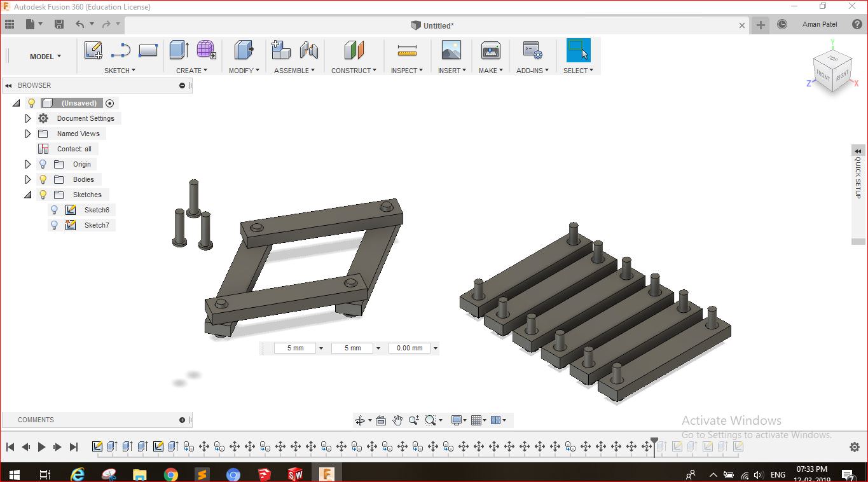Click the ViewCube TOP face
The width and height of the screenshot is (868, 482).
point(832,59)
